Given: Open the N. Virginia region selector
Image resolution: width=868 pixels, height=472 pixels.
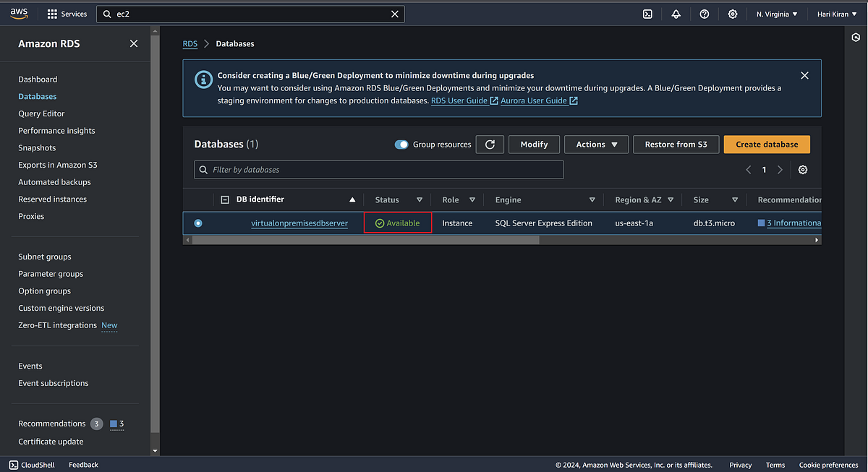Looking at the screenshot, I should pos(775,13).
